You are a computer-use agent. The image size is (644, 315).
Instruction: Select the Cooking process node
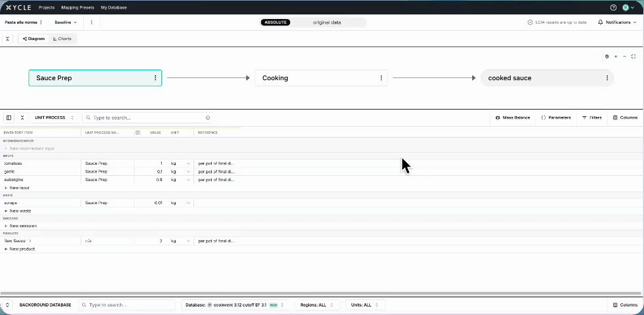click(321, 77)
